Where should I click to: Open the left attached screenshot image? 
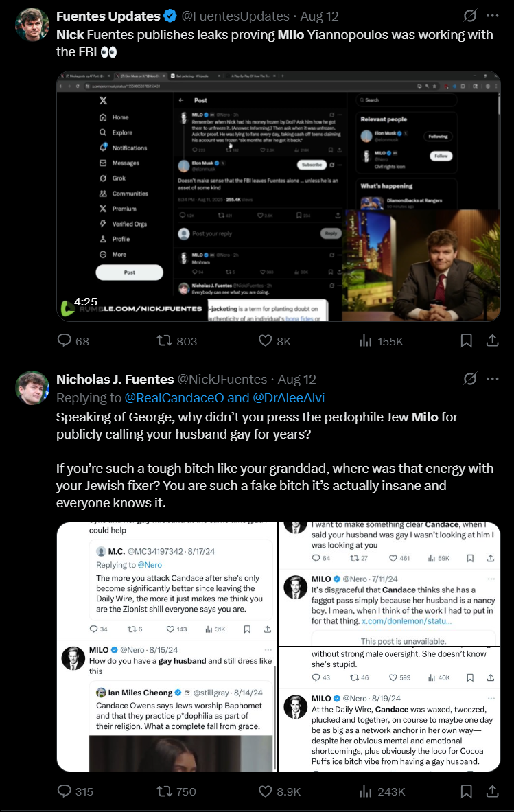point(167,647)
